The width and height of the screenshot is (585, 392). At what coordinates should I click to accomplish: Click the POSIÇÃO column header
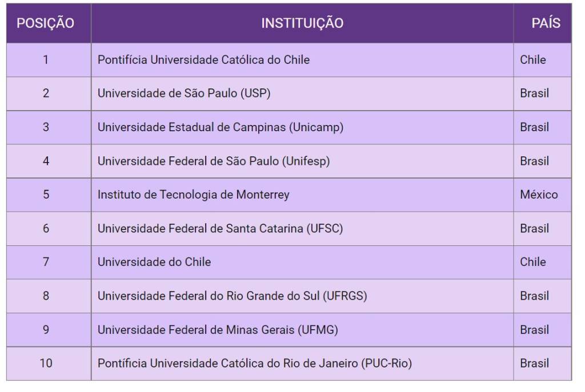point(46,23)
